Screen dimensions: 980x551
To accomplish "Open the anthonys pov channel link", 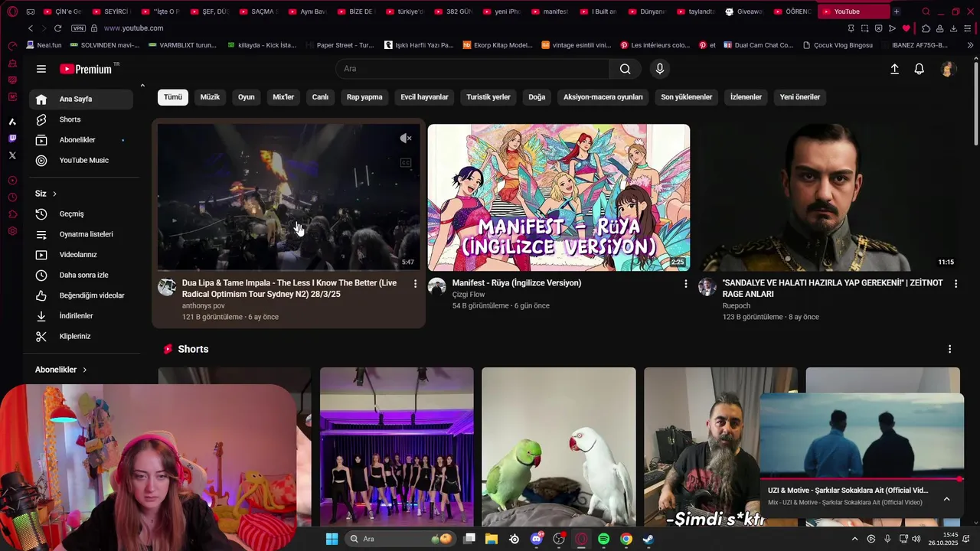I will pos(204,306).
